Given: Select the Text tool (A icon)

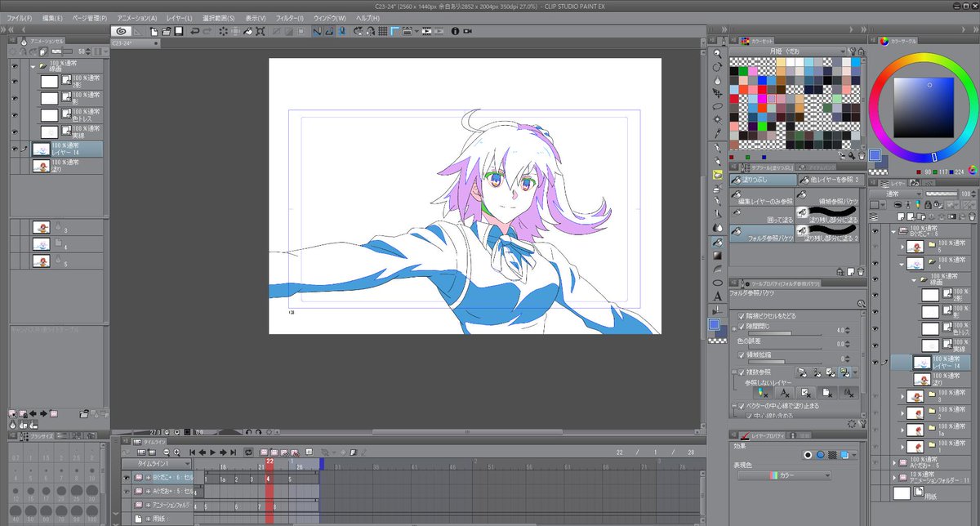Looking at the screenshot, I should pos(717,296).
